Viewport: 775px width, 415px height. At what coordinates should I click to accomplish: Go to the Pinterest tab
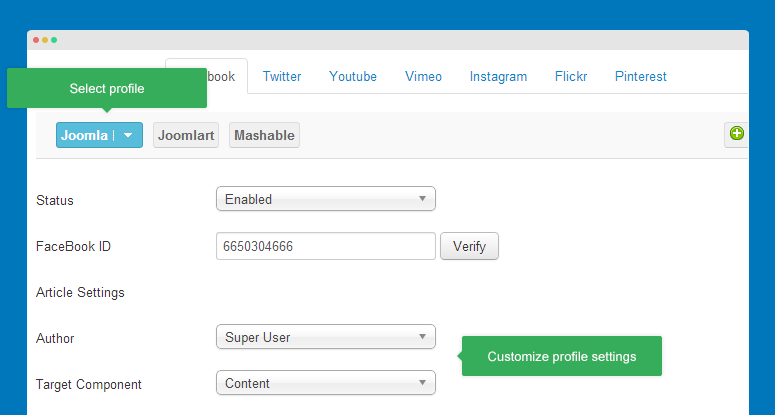point(640,77)
